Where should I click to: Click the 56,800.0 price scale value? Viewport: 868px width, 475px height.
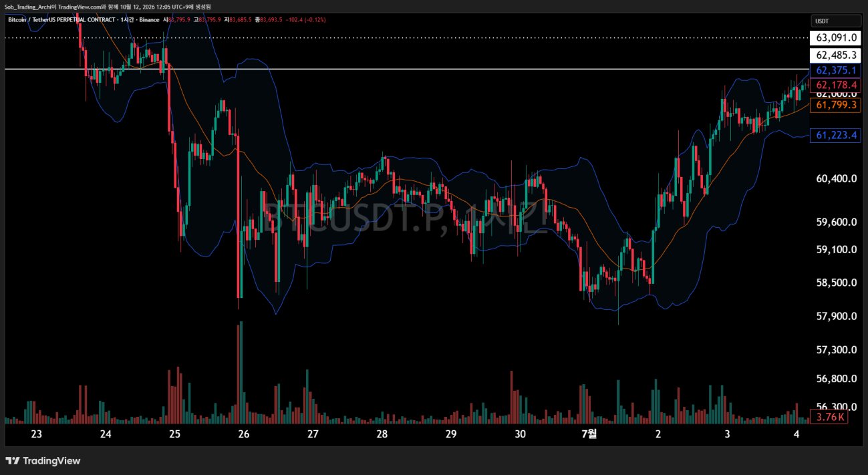(x=836, y=379)
